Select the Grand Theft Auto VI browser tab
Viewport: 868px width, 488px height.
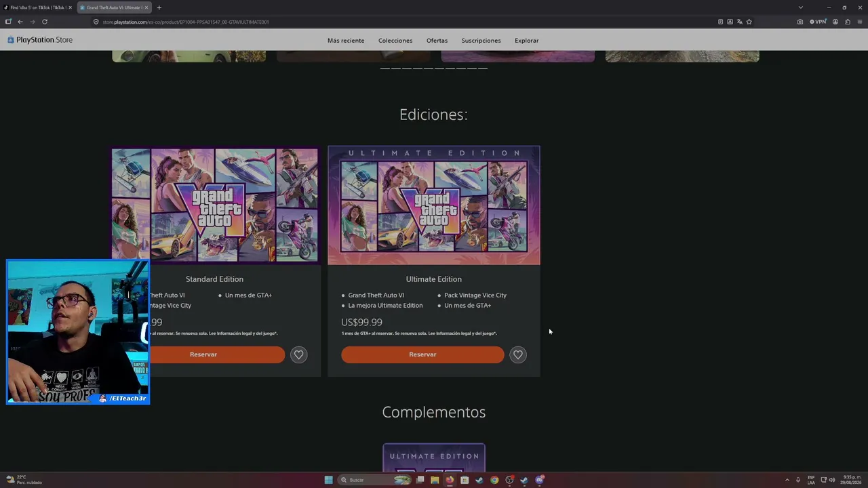114,7
